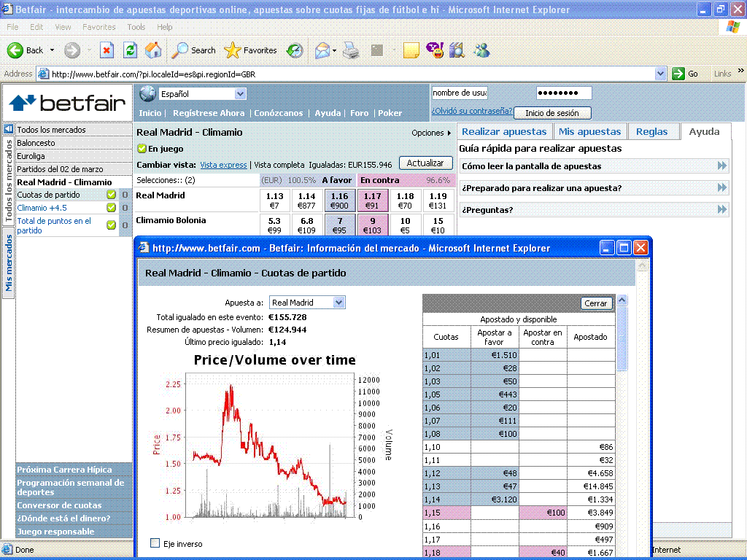Click the IE Back arrow button
This screenshot has height=560, width=747.
click(x=15, y=50)
